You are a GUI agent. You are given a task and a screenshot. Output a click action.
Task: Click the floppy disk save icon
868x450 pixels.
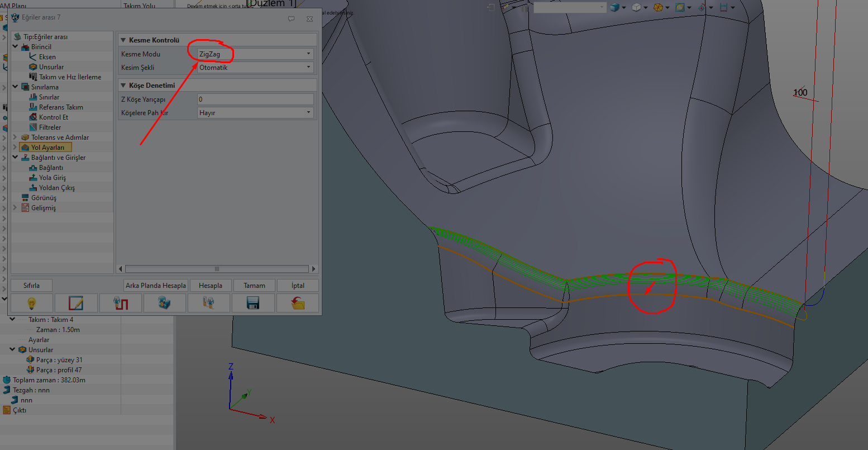pyautogui.click(x=253, y=303)
